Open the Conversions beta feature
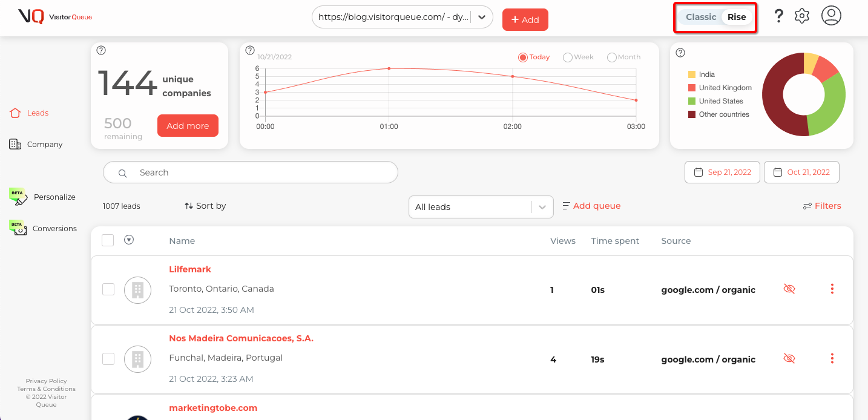Image resolution: width=868 pixels, height=420 pixels. point(55,228)
